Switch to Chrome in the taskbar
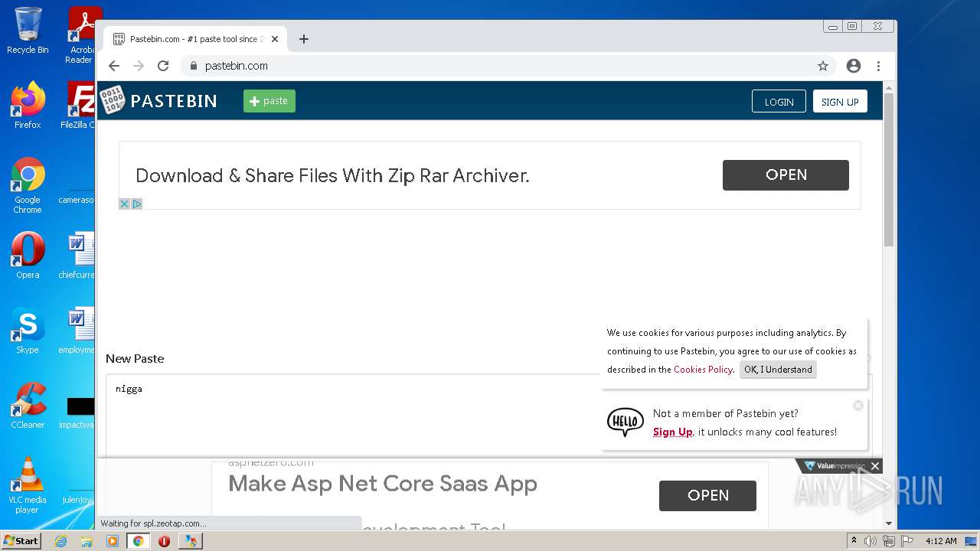Screen dimensions: 980x551 [139, 541]
